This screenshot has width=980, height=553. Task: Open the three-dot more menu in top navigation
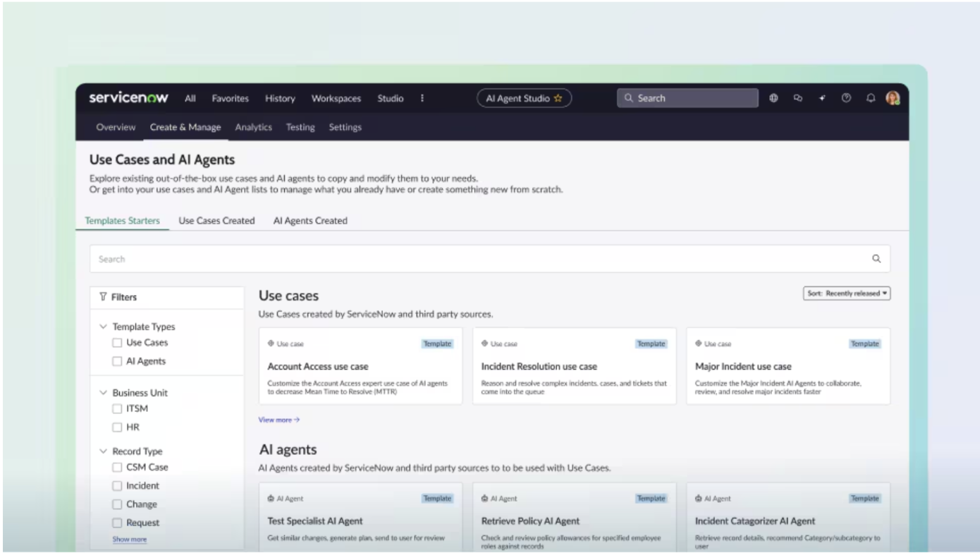(422, 99)
